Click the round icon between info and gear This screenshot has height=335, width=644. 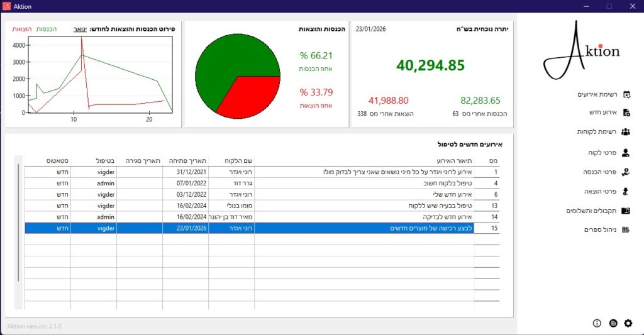coord(613,323)
